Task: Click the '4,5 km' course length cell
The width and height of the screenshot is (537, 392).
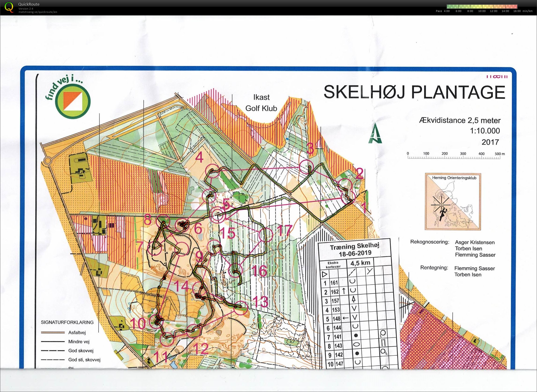Action: [x=360, y=263]
